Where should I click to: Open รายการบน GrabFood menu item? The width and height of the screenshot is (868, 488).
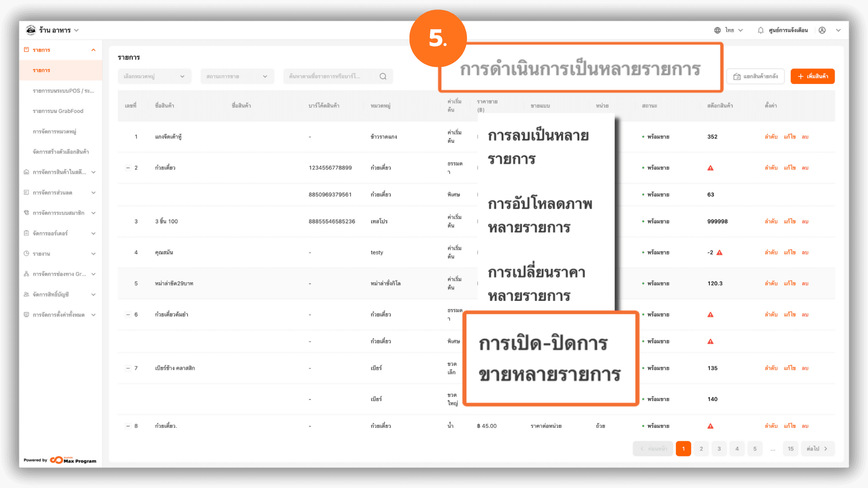58,111
